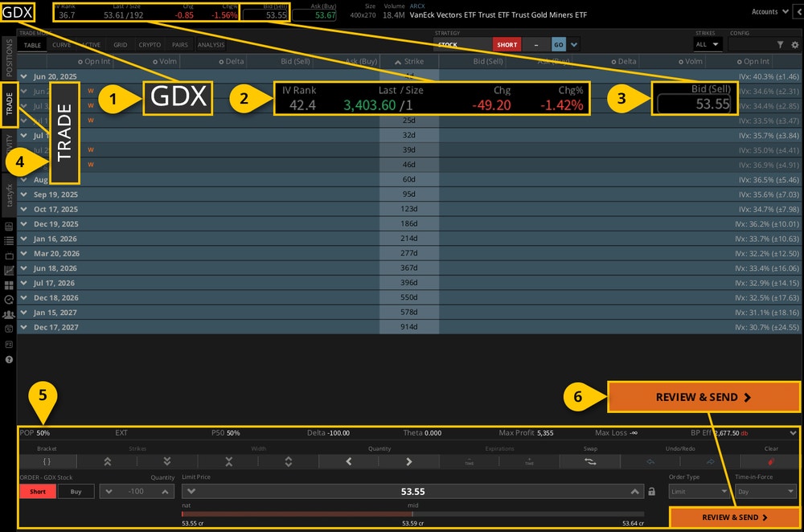Clear the order with red eraser icon
Image resolution: width=804 pixels, height=532 pixels.
click(771, 461)
